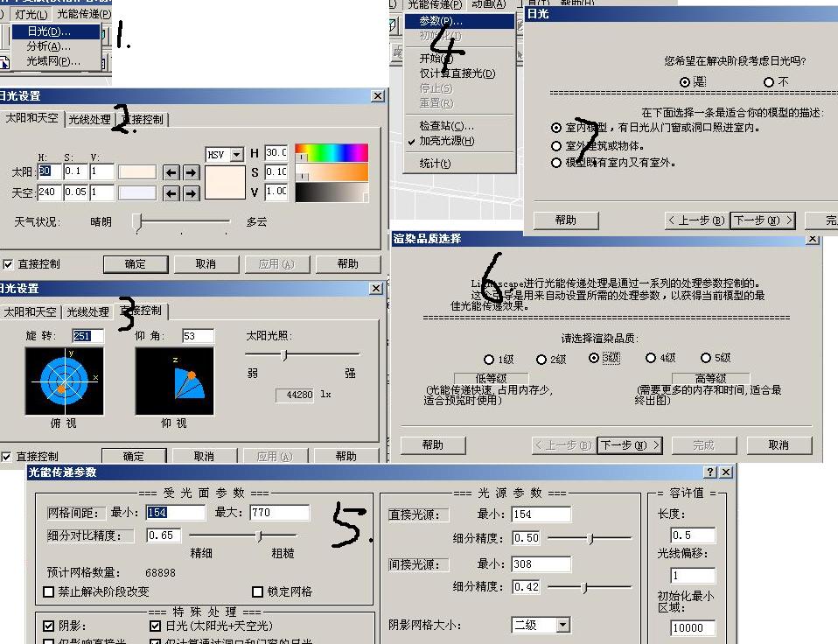Switch to 光线处理 tab above the 旋转 field
Screen dimensions: 838x644
(87, 311)
